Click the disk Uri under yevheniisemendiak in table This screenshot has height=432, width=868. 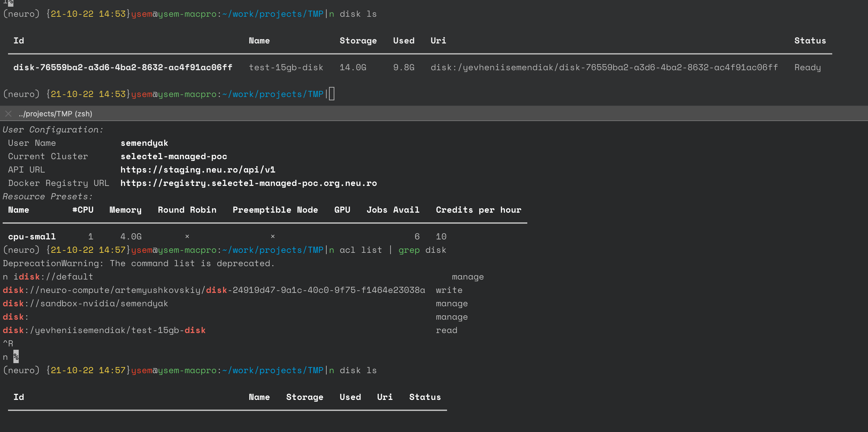point(604,68)
